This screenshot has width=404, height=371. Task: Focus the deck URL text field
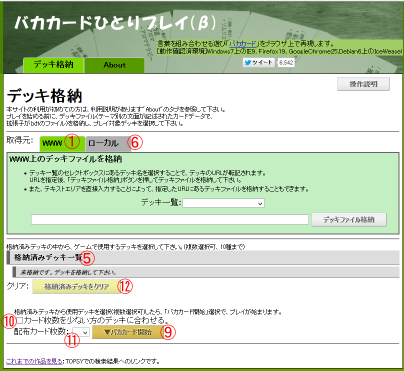170,219
